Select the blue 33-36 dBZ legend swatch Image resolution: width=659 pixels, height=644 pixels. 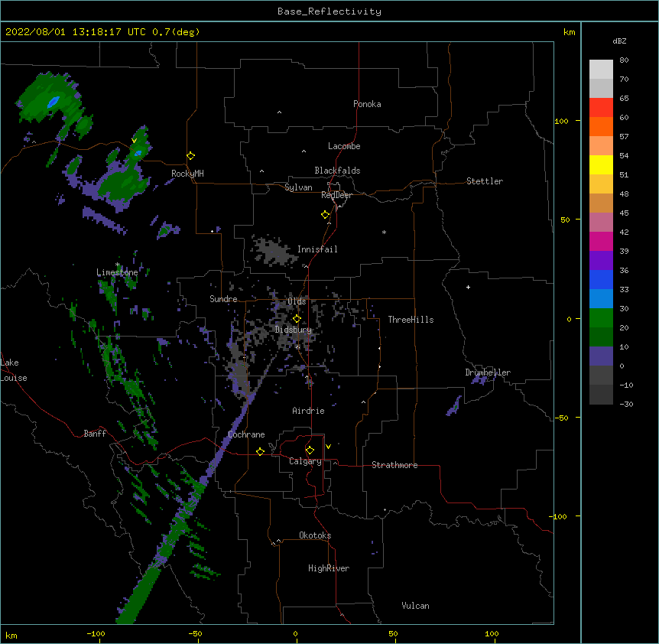pyautogui.click(x=601, y=279)
